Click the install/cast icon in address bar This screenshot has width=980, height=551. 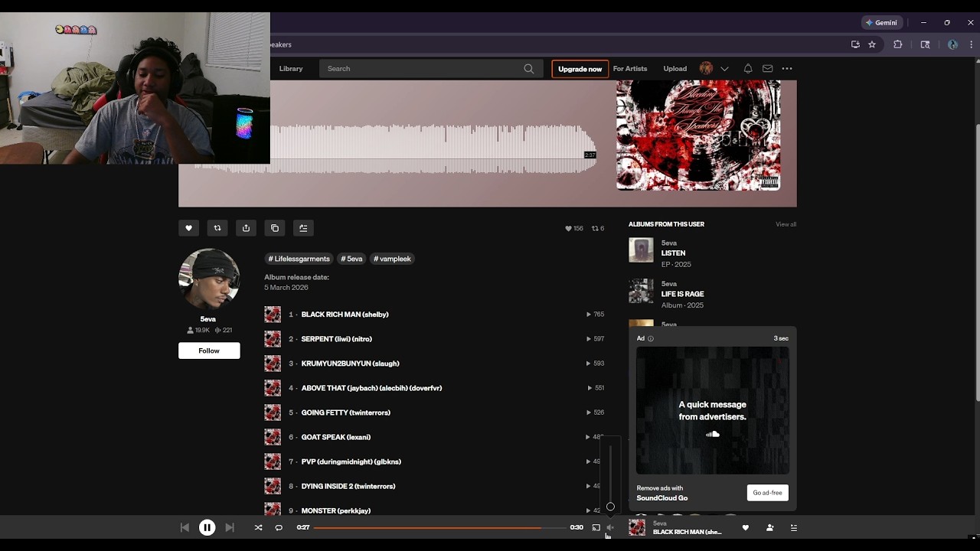(855, 44)
